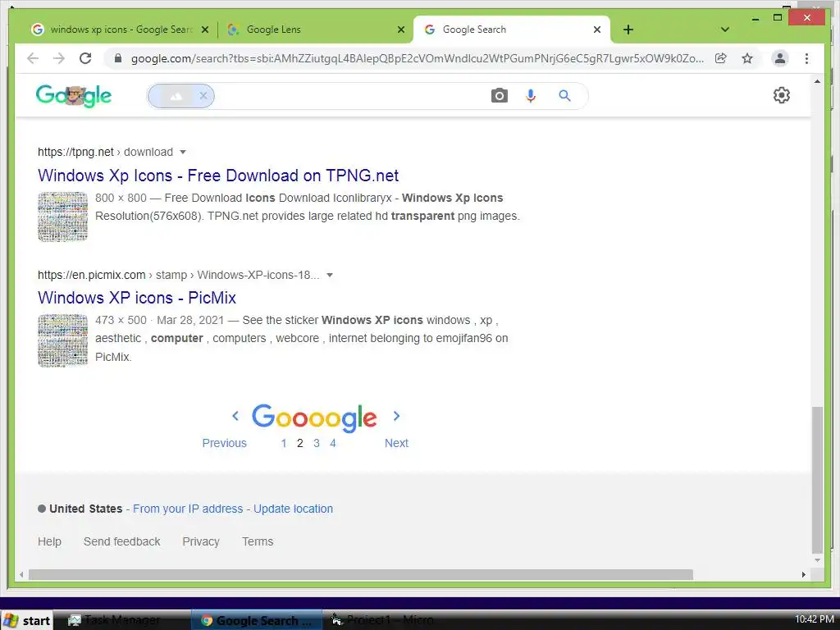Reload the current page

coord(85,58)
